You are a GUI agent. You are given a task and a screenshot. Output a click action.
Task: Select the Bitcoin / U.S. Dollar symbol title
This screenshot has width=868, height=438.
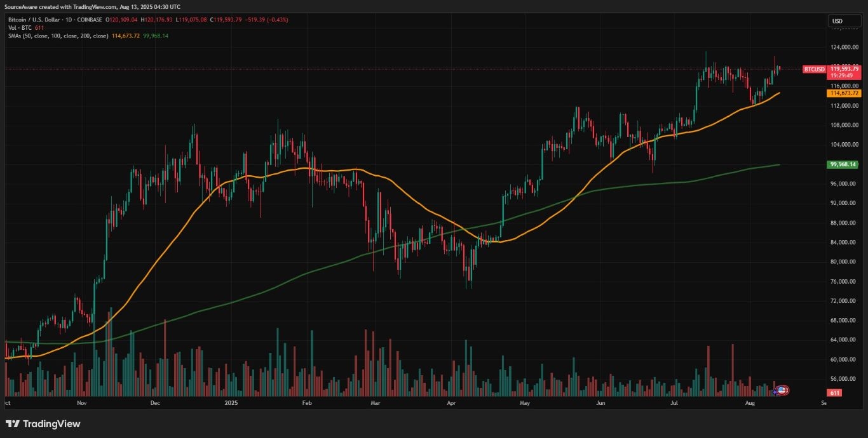click(x=34, y=20)
